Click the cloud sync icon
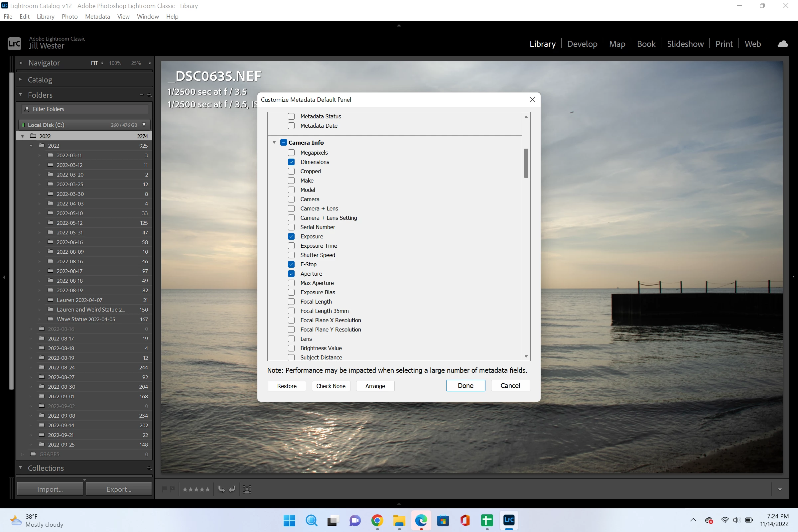The width and height of the screenshot is (798, 532). coord(782,44)
